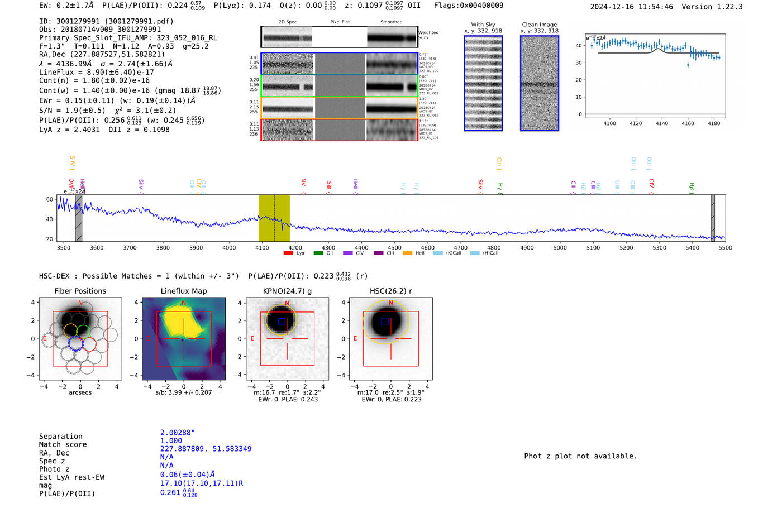The width and height of the screenshot is (782, 532).
Task: Open the Lineflux Map image
Action: [x=184, y=338]
